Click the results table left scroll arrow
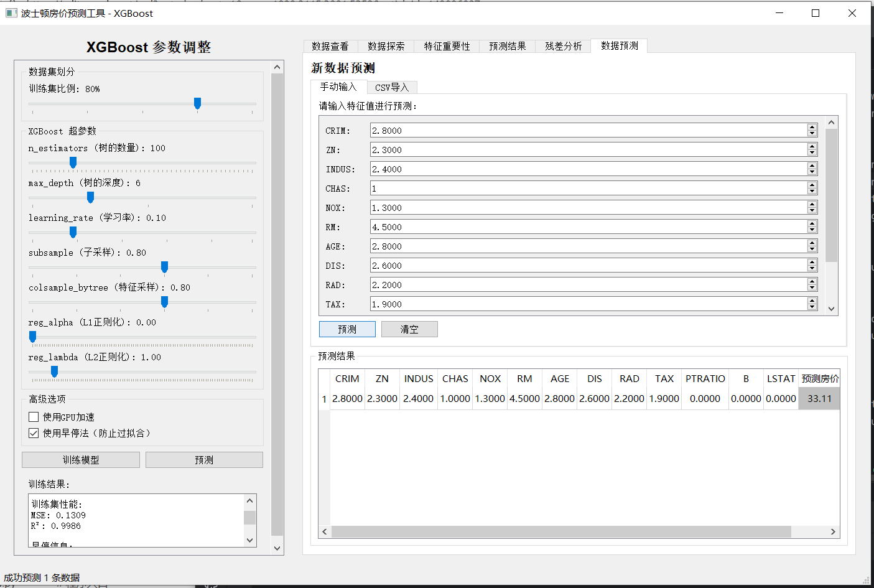The width and height of the screenshot is (874, 588). pos(325,531)
